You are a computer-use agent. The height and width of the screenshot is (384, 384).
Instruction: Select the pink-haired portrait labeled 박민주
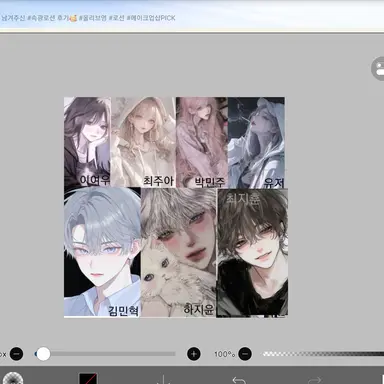[202, 142]
